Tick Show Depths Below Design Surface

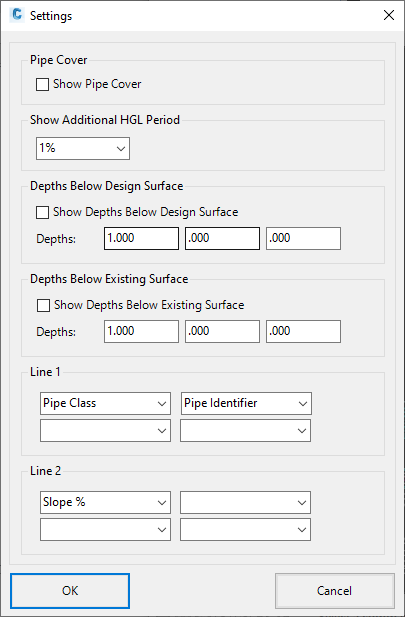(43, 212)
